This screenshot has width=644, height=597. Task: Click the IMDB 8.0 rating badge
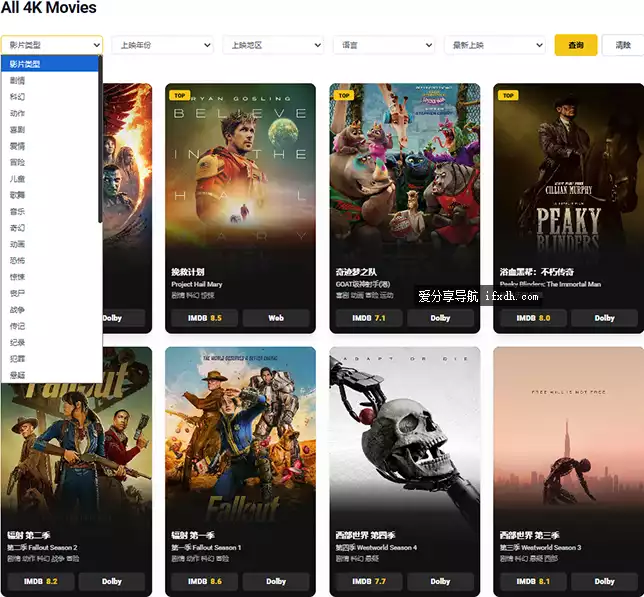(x=533, y=318)
